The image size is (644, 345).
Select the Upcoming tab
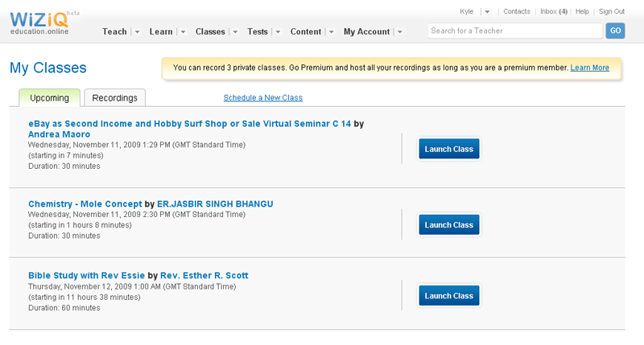[49, 98]
